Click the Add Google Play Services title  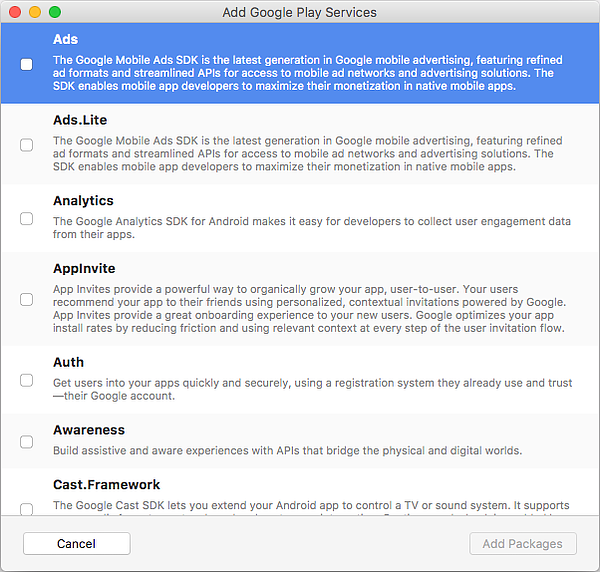300,12
